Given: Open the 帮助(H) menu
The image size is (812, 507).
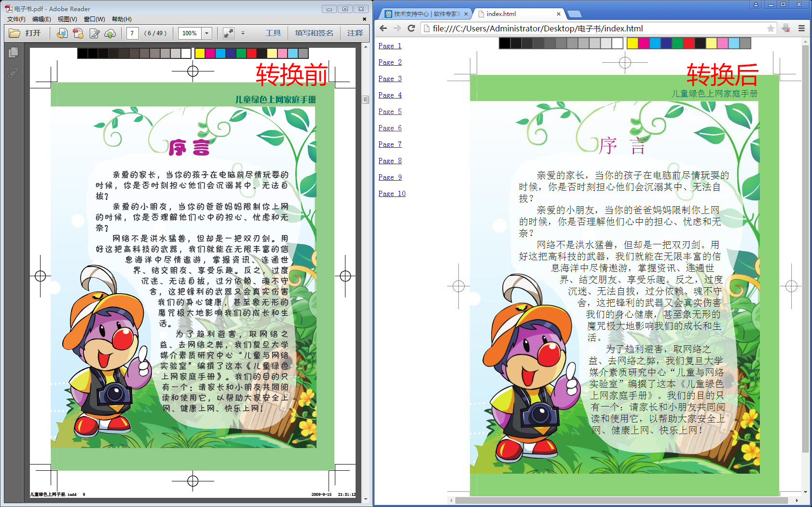Looking at the screenshot, I should pyautogui.click(x=122, y=19).
